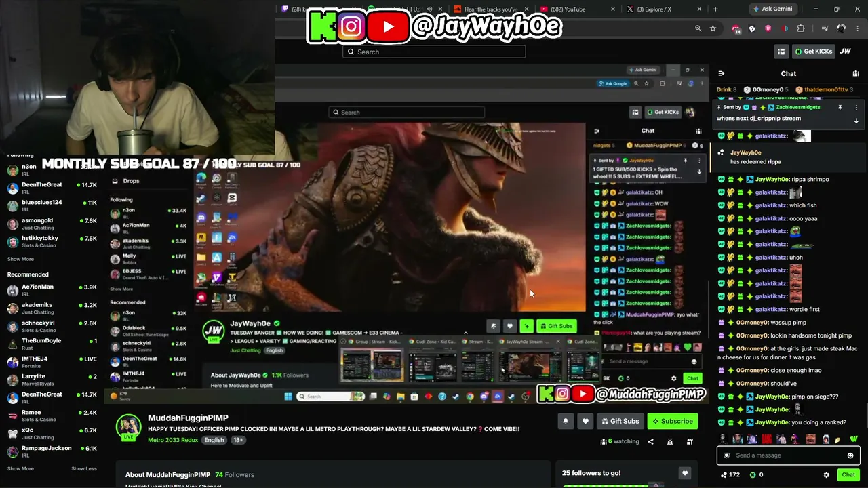Screen dimensions: 868x488
Task: Open chat settings gear icon
Action: tap(826, 474)
